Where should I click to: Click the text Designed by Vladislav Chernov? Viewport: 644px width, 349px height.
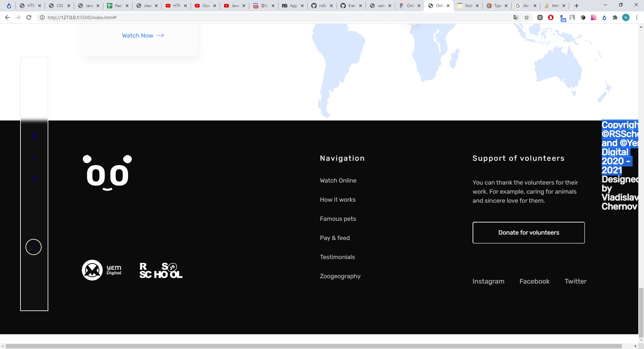point(620,193)
